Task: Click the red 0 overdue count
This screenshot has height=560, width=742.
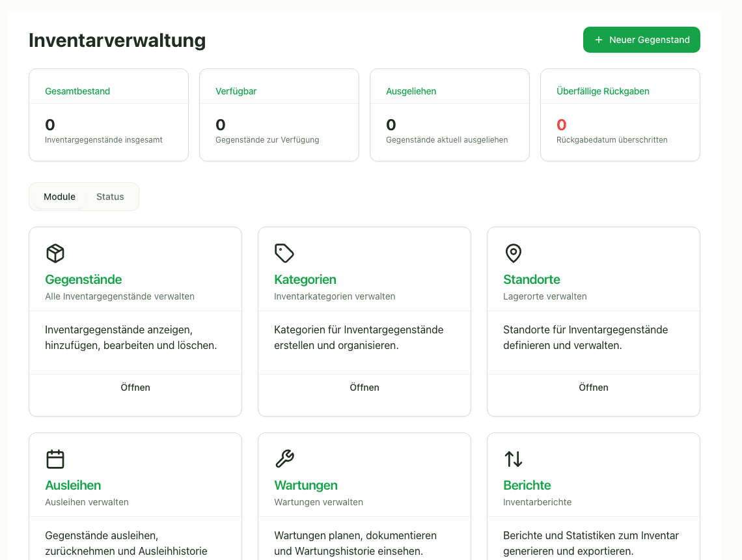Action: tap(561, 125)
